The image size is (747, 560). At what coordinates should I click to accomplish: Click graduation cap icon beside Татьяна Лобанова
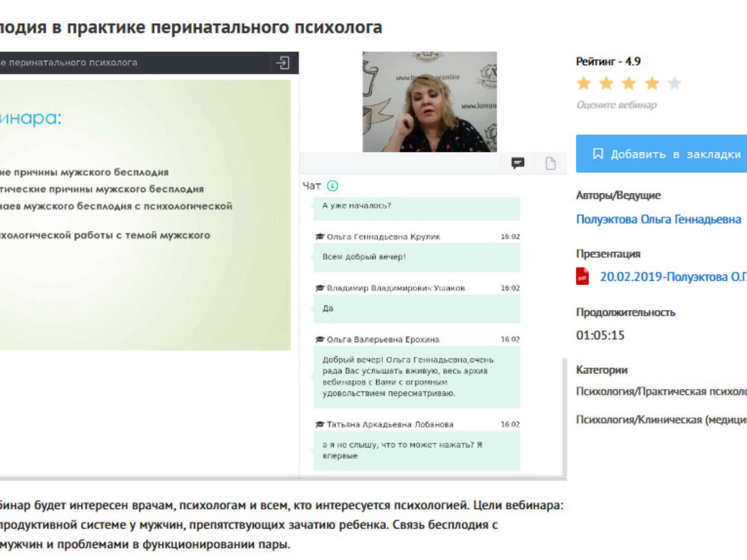tap(320, 424)
